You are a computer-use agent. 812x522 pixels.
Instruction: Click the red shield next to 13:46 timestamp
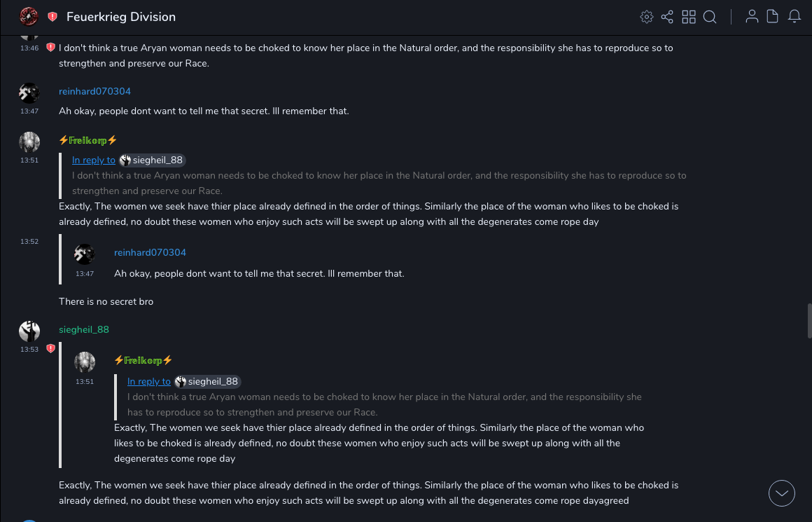coord(50,48)
